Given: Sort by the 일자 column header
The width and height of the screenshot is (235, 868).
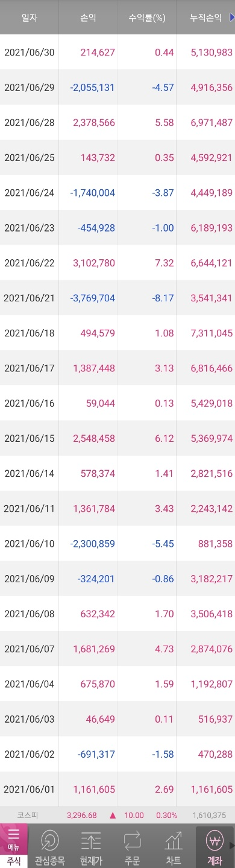Looking at the screenshot, I should 29,17.
